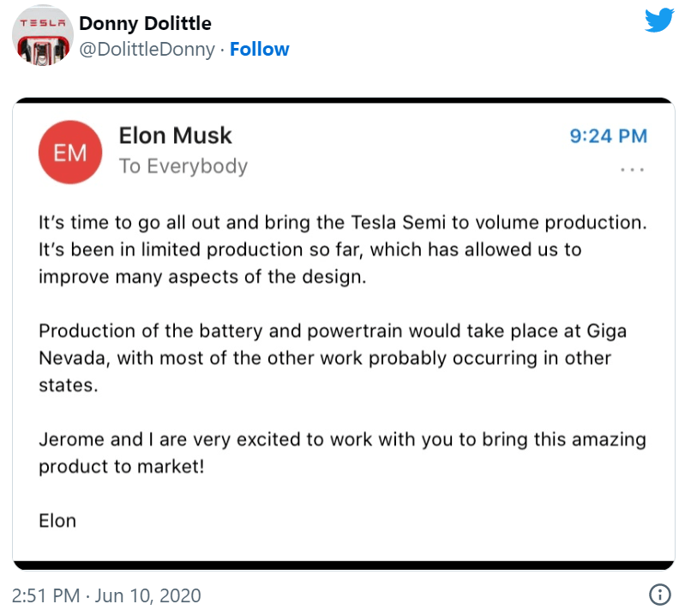This screenshot has width=685, height=616.
Task: Click the word states in the email
Action: pos(66,386)
